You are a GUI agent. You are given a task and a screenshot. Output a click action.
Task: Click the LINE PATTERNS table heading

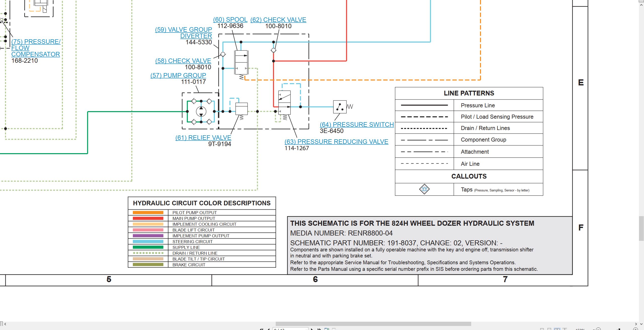click(x=469, y=93)
